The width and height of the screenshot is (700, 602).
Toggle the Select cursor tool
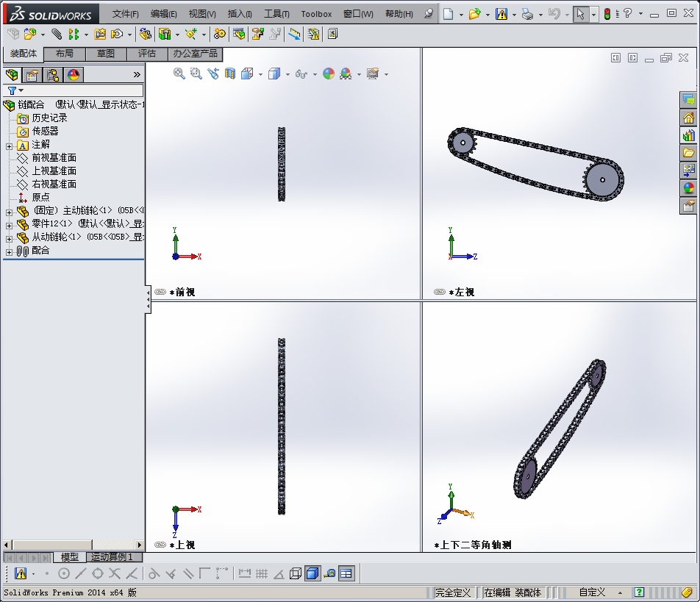coord(580,14)
